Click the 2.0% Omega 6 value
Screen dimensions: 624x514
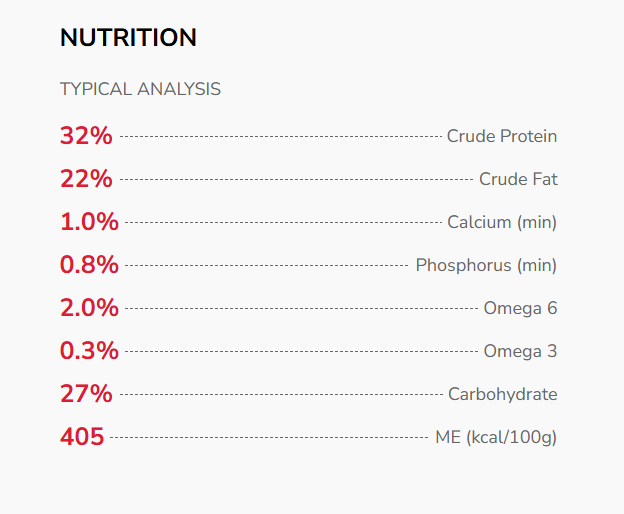click(89, 308)
